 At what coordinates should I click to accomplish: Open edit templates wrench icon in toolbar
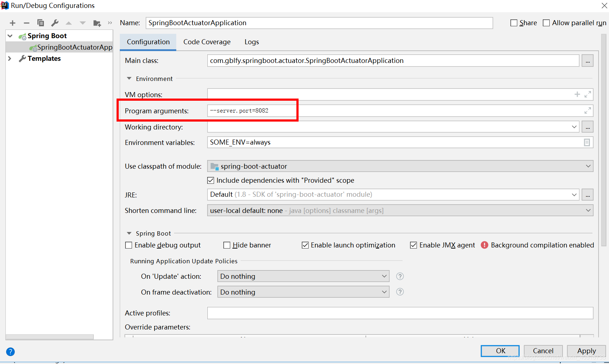(x=55, y=23)
